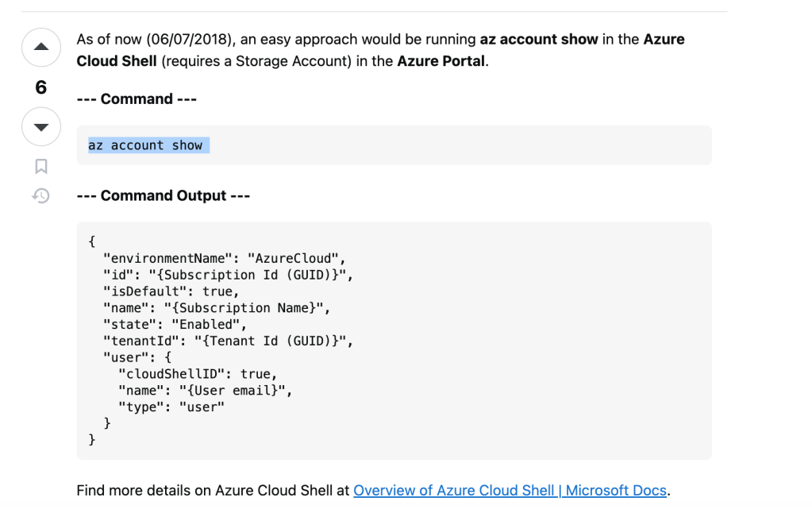Downvote this answer with the down arrow
This screenshot has height=509, width=812.
41,126
